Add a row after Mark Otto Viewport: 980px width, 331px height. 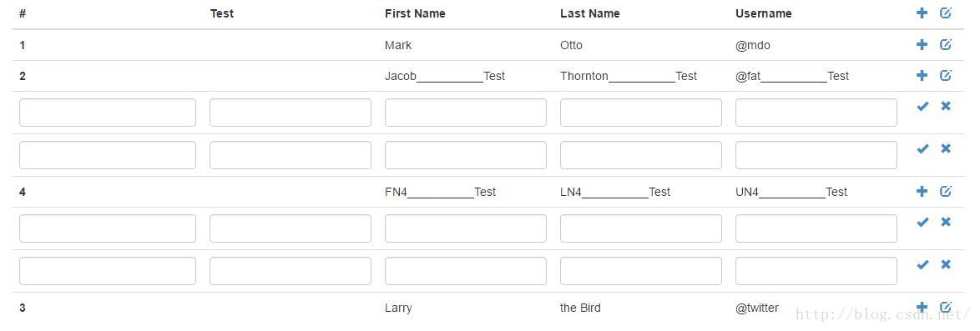point(922,44)
